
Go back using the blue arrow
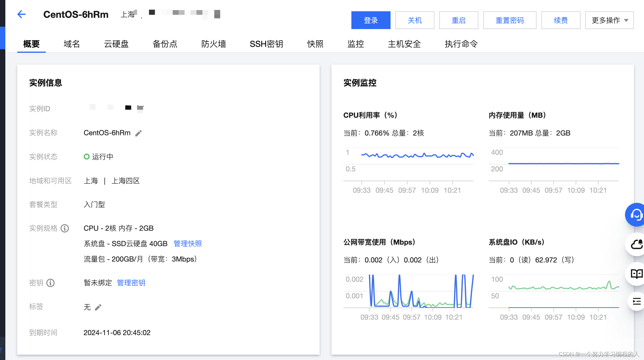pyautogui.click(x=21, y=14)
